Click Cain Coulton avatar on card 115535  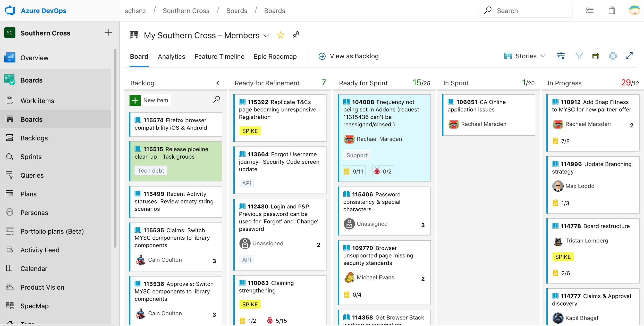point(140,260)
